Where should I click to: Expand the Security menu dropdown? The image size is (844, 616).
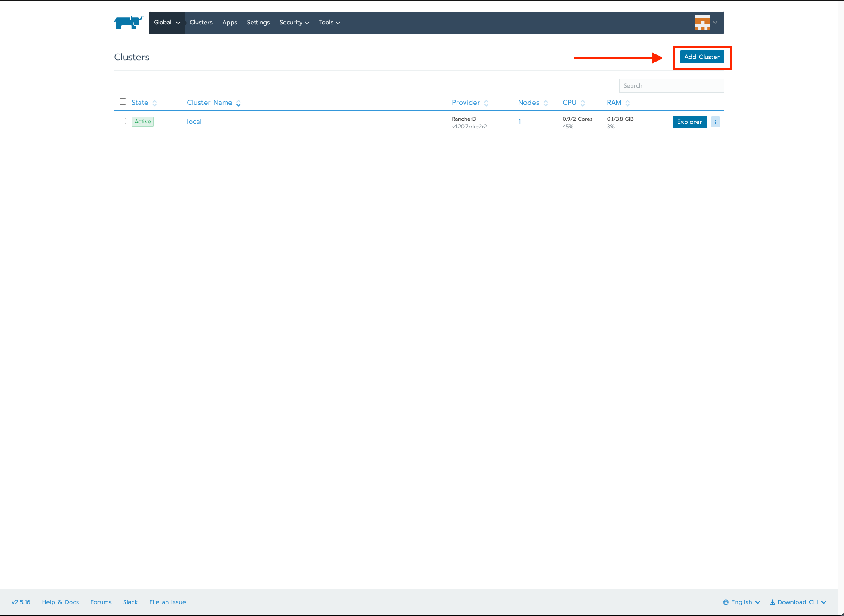pos(294,23)
